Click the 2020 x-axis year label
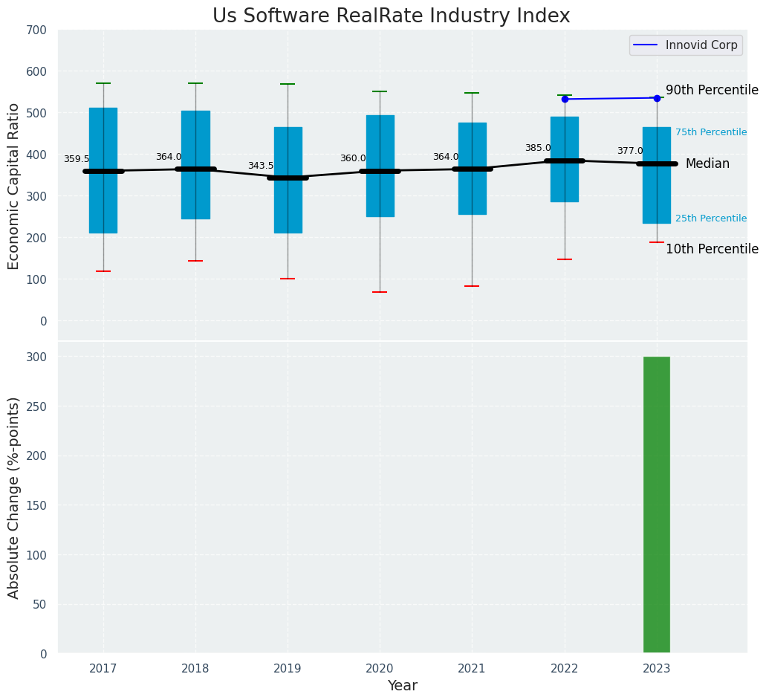Screen dimensions: 766x700 click(x=380, y=669)
